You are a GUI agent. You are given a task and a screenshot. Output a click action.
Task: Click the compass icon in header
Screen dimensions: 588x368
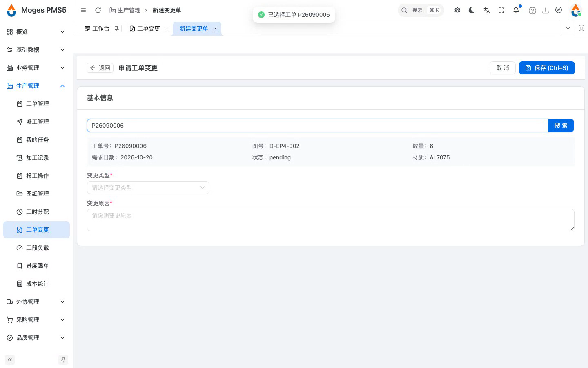[559, 10]
